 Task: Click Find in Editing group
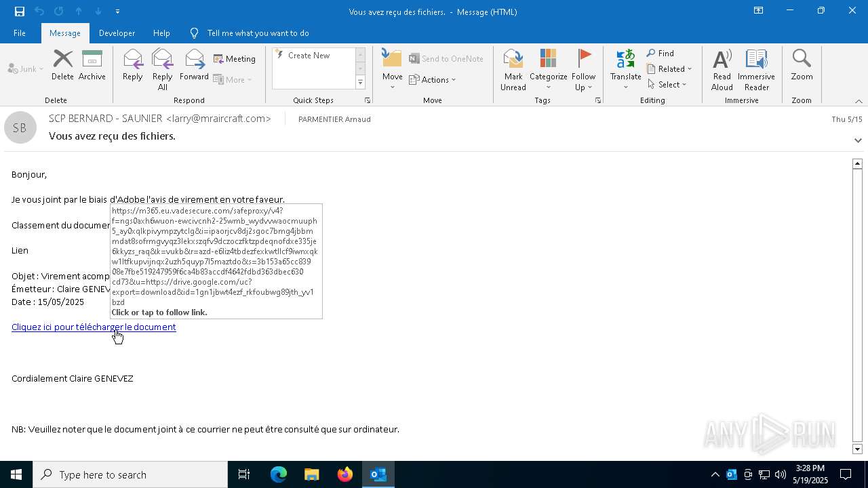(x=660, y=54)
